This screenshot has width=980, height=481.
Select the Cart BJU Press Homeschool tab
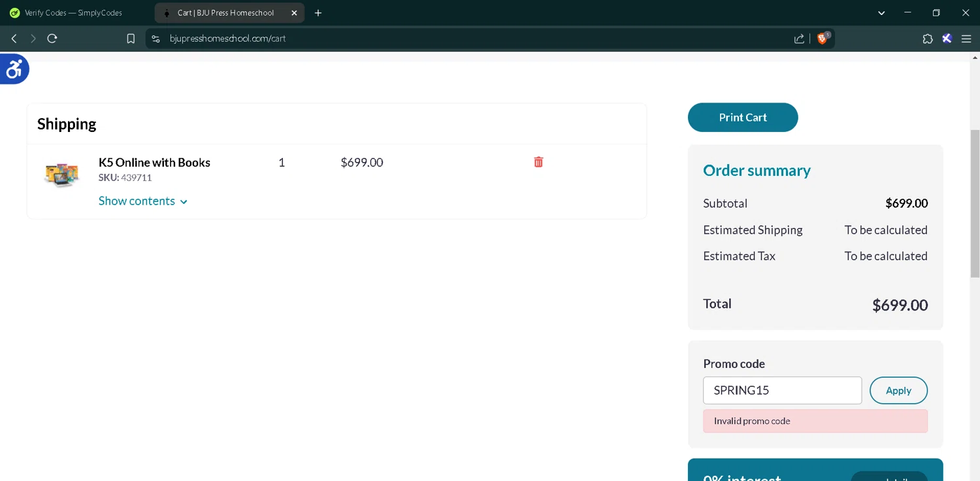229,13
